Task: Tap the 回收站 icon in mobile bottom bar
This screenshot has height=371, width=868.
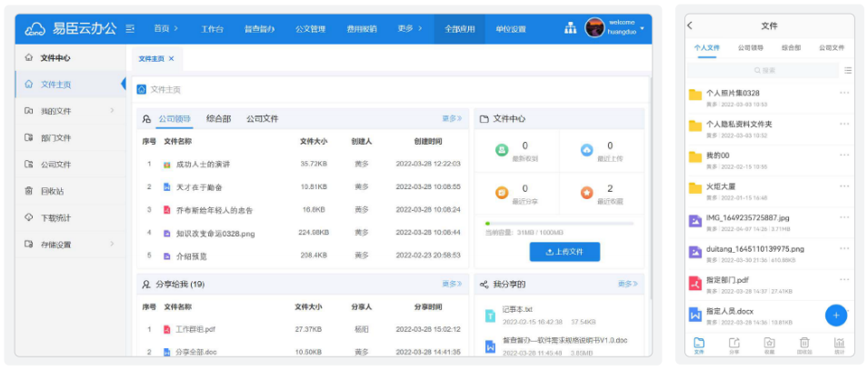Action: pos(804,344)
